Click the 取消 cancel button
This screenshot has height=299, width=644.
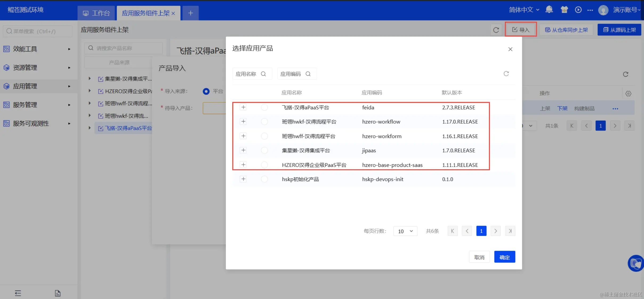tap(479, 257)
